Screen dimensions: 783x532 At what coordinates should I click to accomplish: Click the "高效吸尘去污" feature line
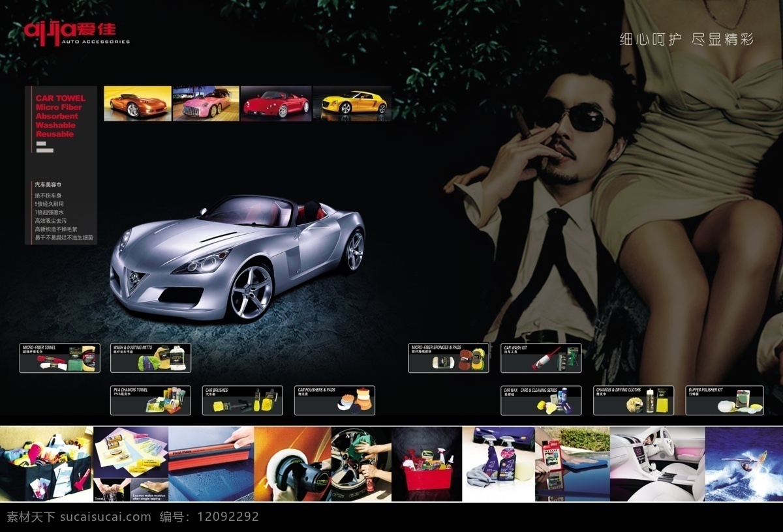tap(50, 221)
